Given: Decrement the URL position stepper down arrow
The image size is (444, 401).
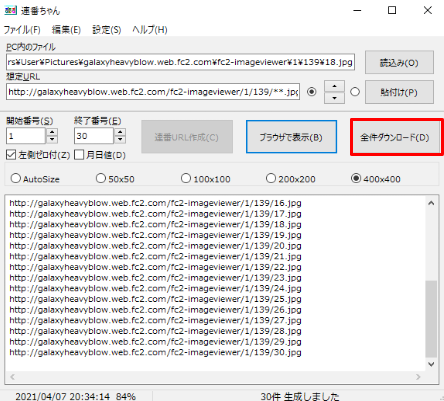Looking at the screenshot, I should [334, 98].
